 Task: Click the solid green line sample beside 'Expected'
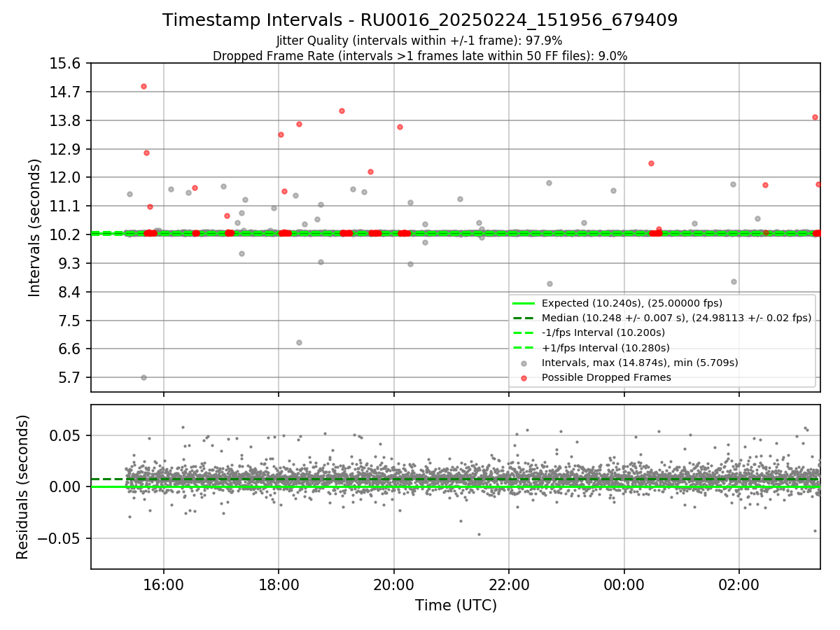click(524, 304)
